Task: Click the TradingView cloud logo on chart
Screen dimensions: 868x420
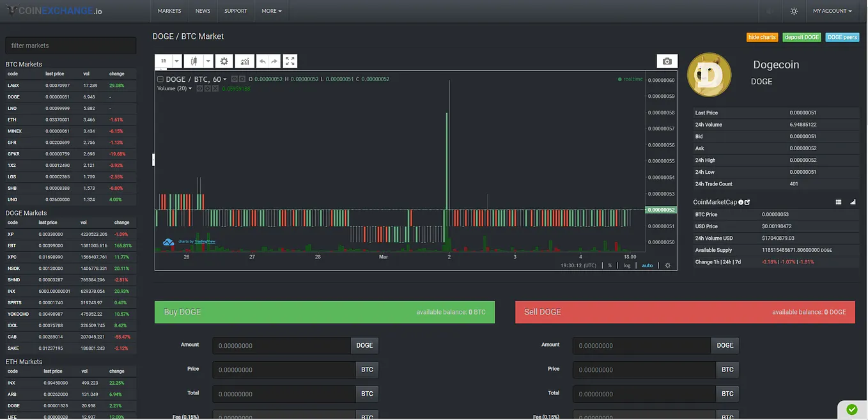Action: point(169,242)
